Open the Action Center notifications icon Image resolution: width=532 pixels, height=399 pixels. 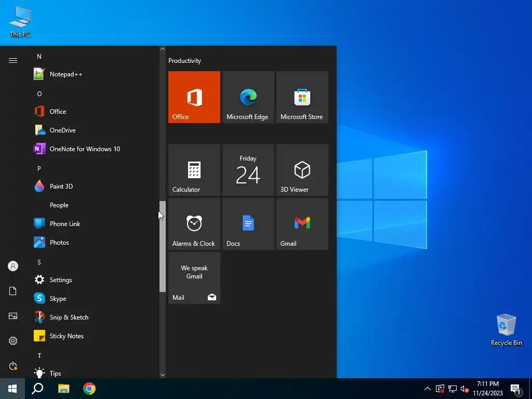coord(516,389)
